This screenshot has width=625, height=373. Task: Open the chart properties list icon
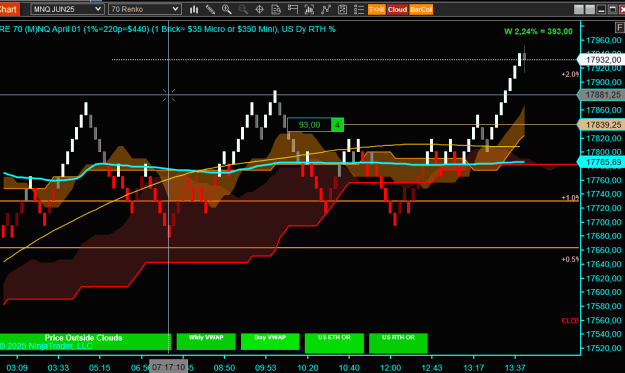point(359,9)
